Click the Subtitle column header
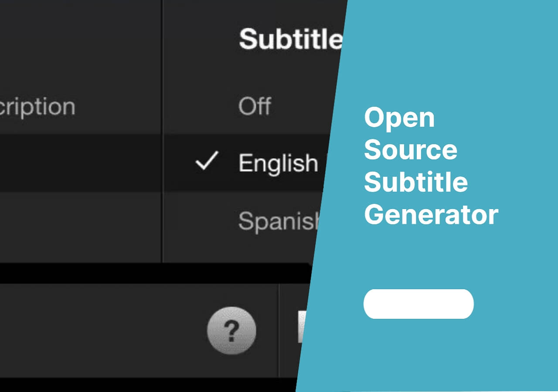The image size is (558, 392). click(290, 39)
